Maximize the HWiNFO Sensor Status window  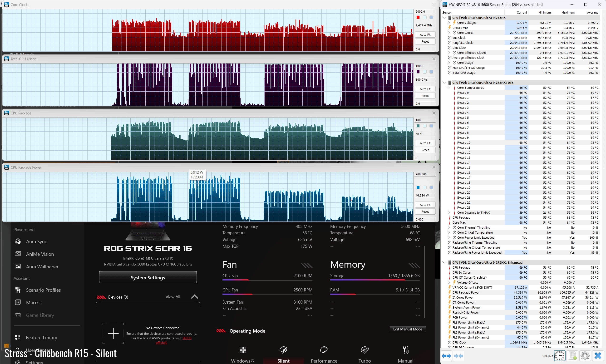(586, 5)
